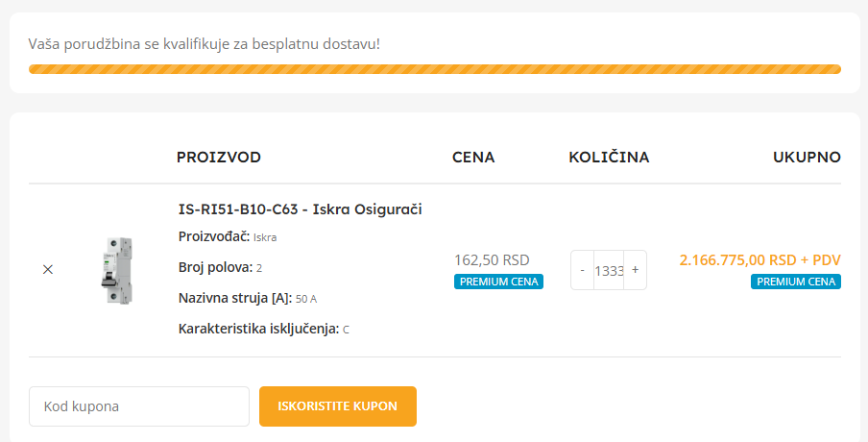The width and height of the screenshot is (868, 442).
Task: Click the free delivery qualification message
Action: 205,44
